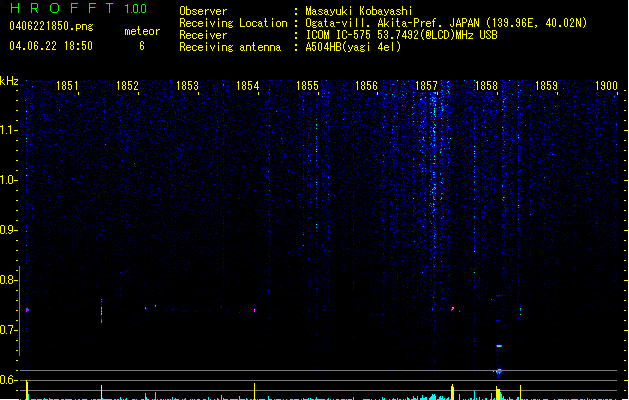Click the 'Receiving antenna' label

click(230, 47)
